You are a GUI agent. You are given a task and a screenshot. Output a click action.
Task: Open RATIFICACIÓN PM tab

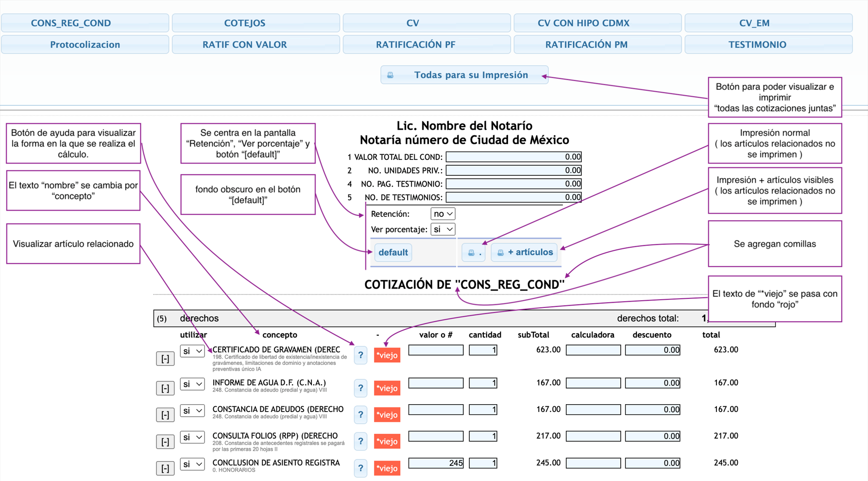click(597, 44)
